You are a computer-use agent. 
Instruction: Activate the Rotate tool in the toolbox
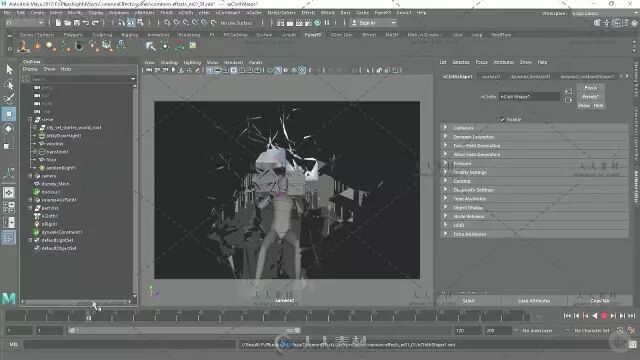coord(9,129)
